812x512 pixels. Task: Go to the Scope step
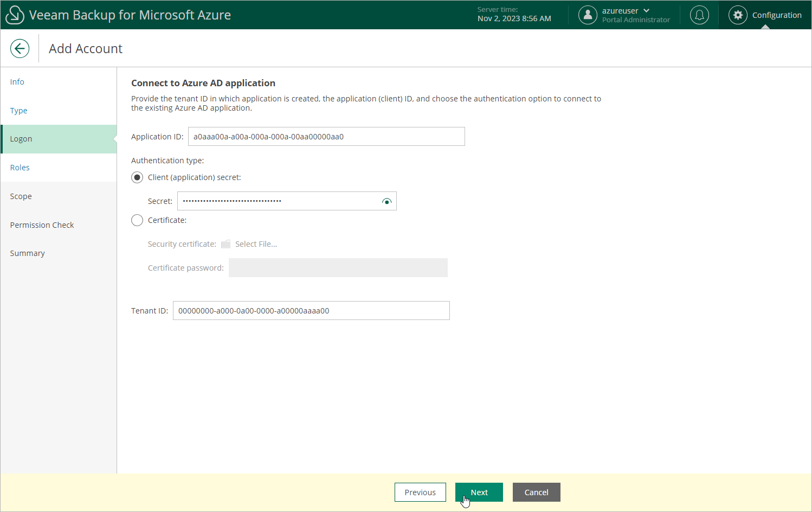coord(59,196)
